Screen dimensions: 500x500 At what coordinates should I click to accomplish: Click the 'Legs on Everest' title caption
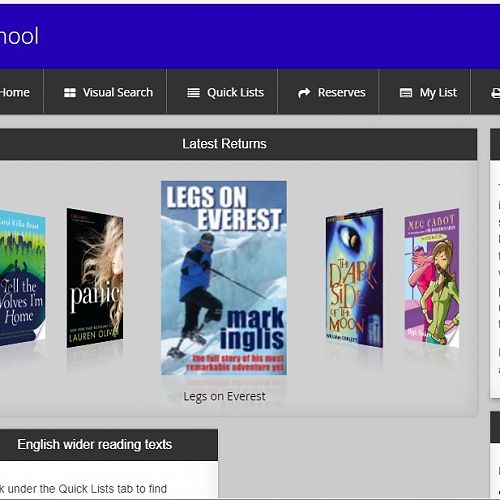click(x=224, y=396)
